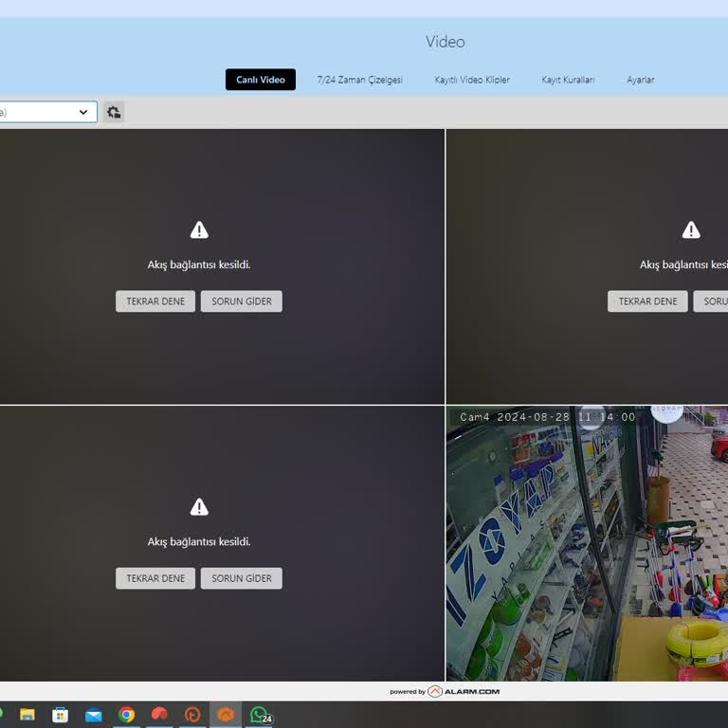Select the Cam4 live video feed
The width and height of the screenshot is (728, 728).
tap(587, 544)
